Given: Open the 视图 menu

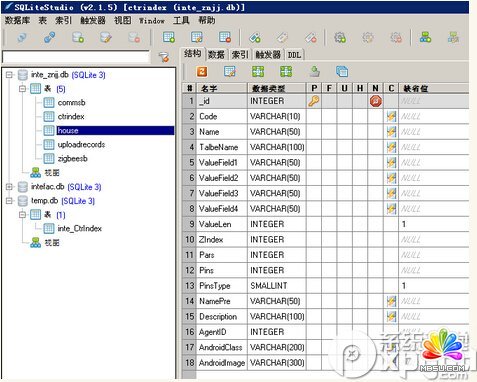Looking at the screenshot, I should pyautogui.click(x=123, y=21).
